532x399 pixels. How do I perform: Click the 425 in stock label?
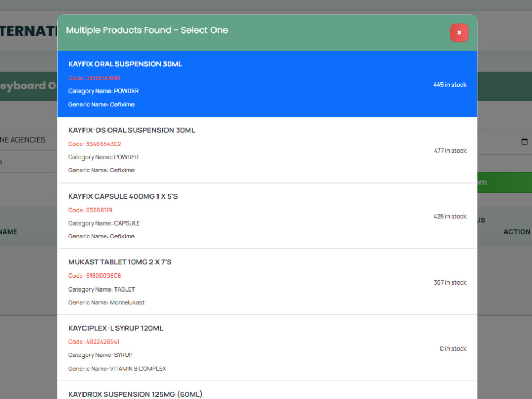tap(450, 217)
